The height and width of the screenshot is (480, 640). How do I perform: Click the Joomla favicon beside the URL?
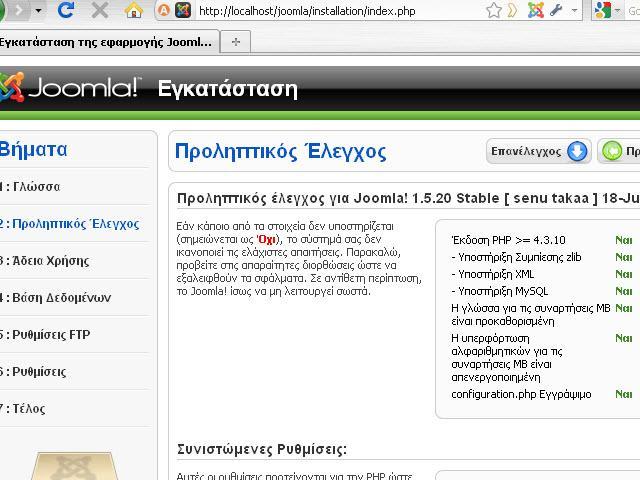click(183, 11)
